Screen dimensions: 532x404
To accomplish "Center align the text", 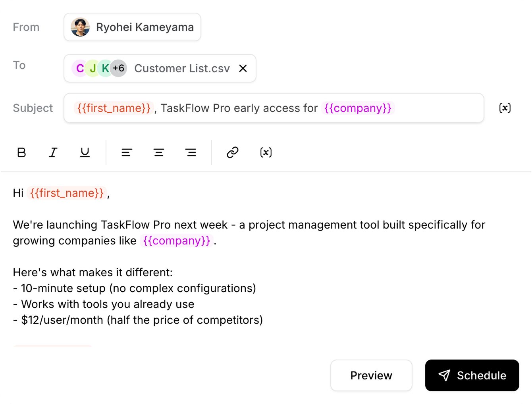I will [159, 152].
